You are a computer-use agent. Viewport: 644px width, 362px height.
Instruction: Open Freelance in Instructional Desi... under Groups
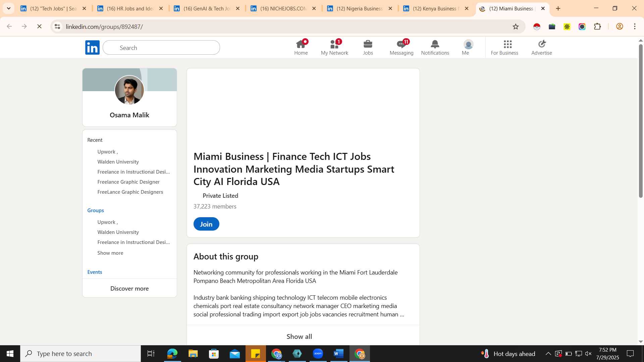pos(133,242)
